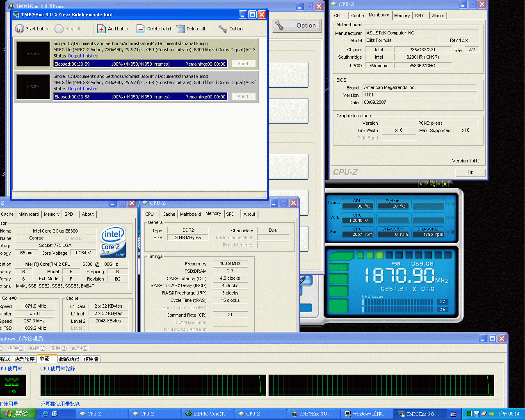Switch to the SPD tab in the CPU-Z Memory window
525x420 pixels.
(231, 214)
